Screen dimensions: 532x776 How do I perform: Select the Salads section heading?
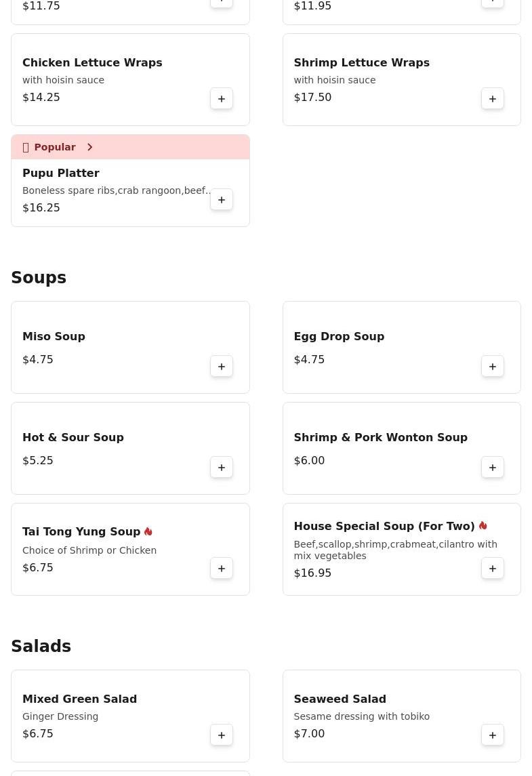click(x=41, y=647)
